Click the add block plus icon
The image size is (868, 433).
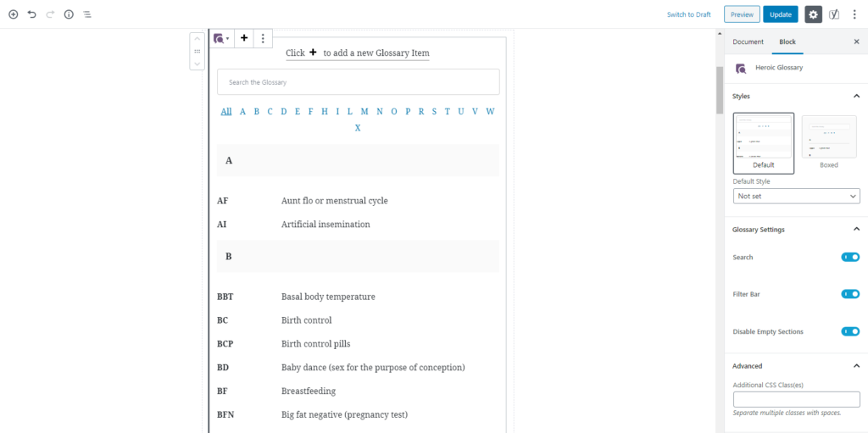tap(13, 14)
